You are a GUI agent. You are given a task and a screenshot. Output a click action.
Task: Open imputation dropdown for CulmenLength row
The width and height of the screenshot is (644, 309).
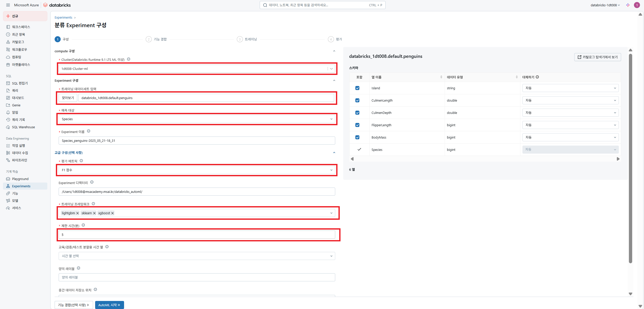pos(570,100)
